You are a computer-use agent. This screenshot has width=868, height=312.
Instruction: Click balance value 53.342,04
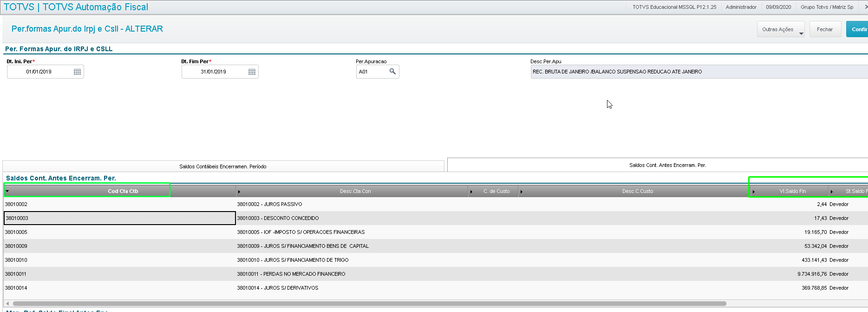816,246
